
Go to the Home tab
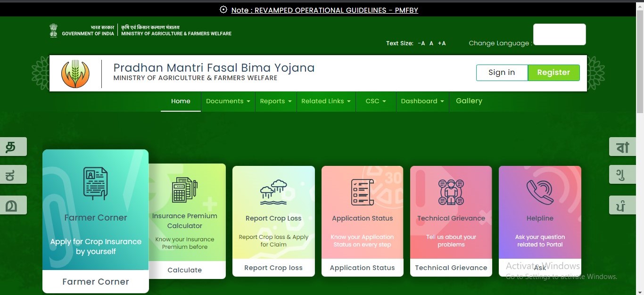tap(181, 101)
